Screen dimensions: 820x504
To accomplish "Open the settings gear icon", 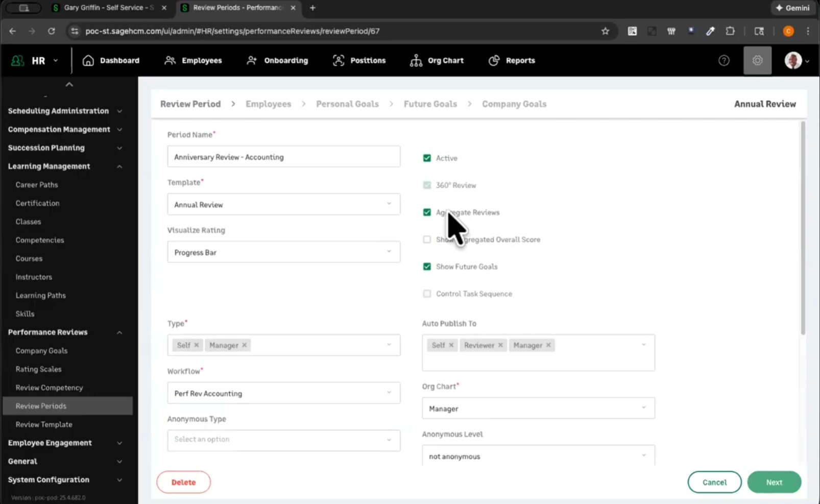I will coord(757,61).
